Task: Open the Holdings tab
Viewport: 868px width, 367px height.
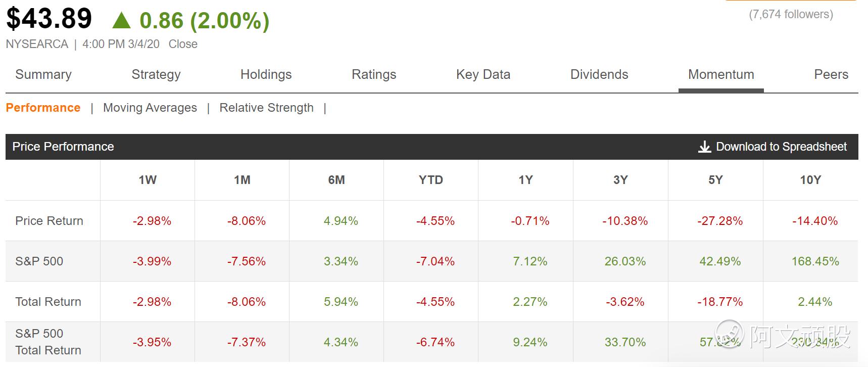Action: pos(266,74)
